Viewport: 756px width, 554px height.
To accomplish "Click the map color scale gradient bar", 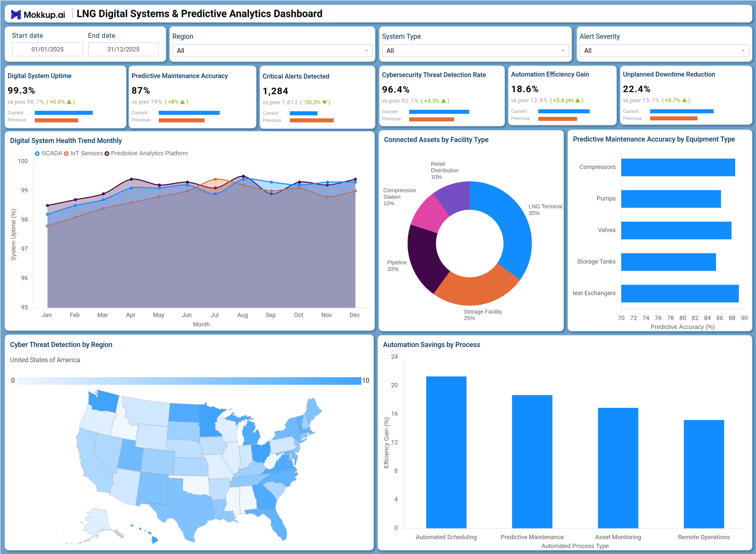I will (189, 381).
